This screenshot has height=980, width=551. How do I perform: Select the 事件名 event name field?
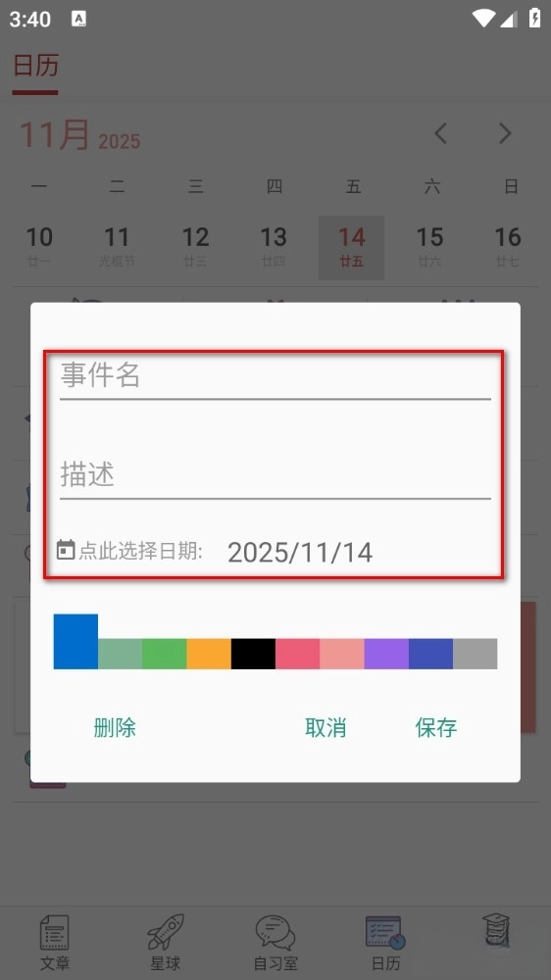click(x=275, y=376)
